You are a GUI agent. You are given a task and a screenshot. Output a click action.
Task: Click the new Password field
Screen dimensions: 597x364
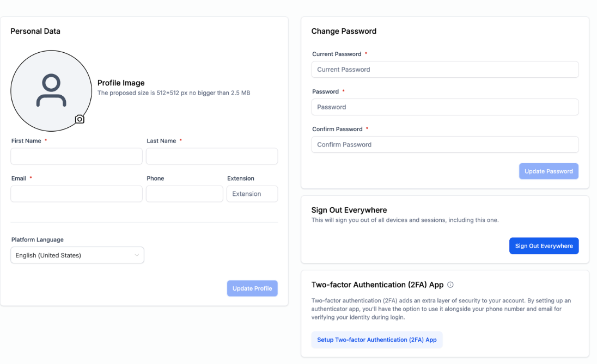point(445,107)
